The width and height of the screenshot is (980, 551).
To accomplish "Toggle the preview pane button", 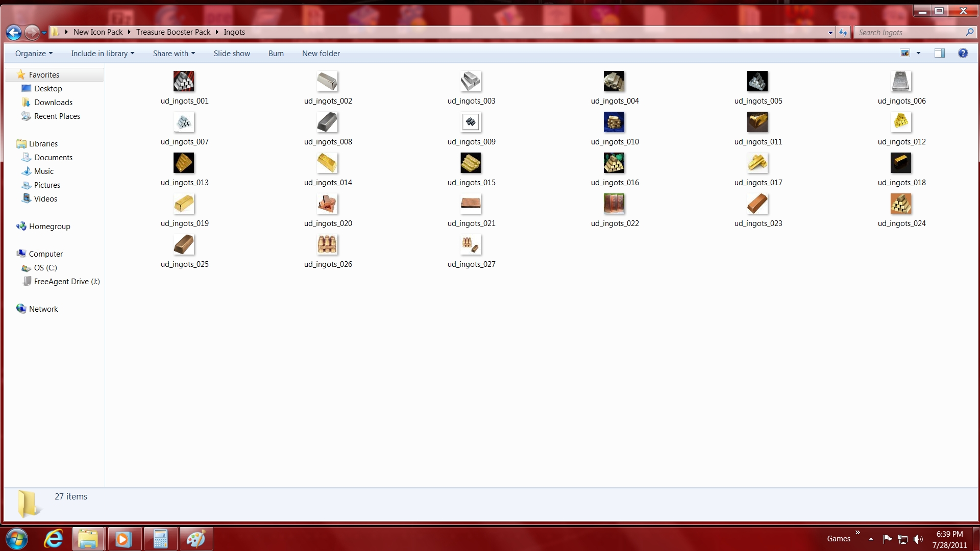I will point(939,53).
